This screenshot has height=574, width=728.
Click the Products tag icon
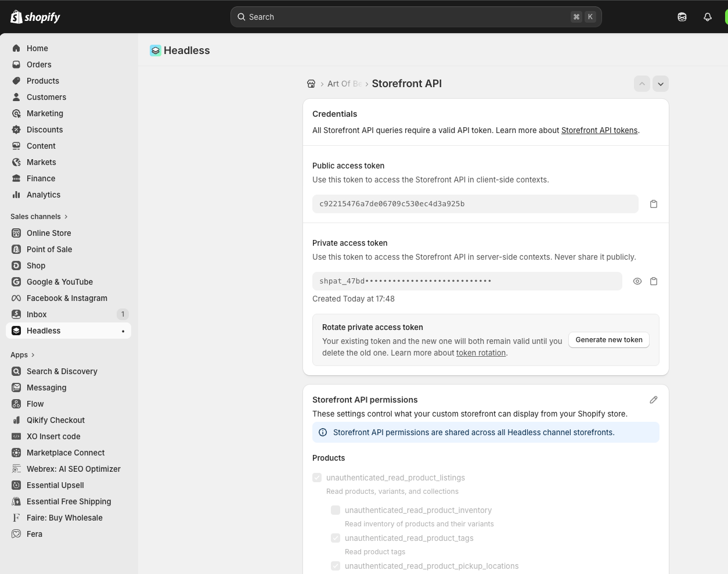click(x=16, y=81)
